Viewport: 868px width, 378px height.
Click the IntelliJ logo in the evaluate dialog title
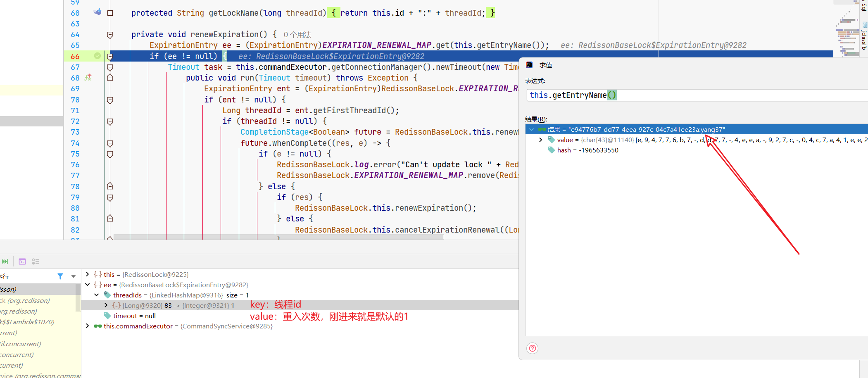(x=529, y=65)
